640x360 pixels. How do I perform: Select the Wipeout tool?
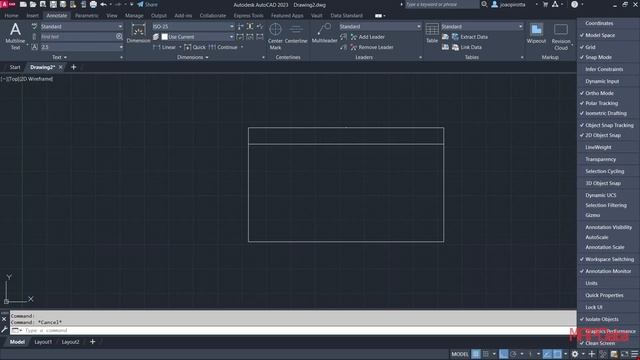(x=536, y=33)
